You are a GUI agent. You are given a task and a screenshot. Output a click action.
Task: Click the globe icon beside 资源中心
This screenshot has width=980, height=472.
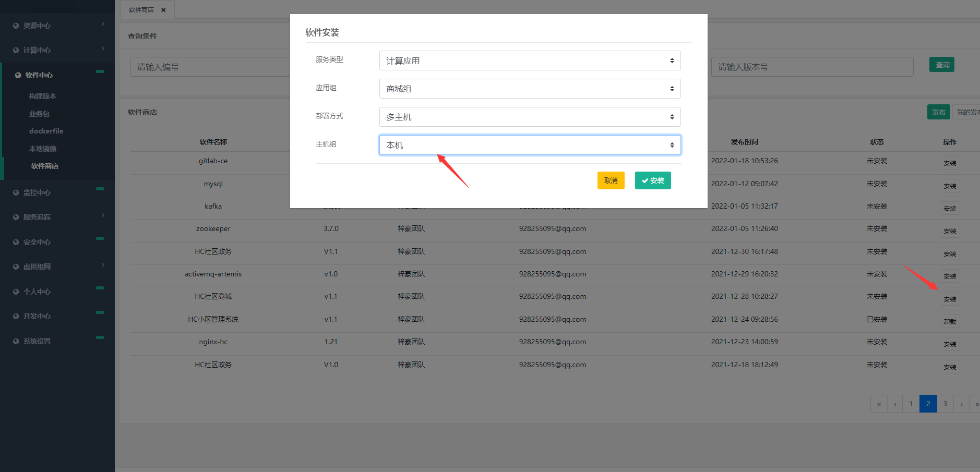click(x=16, y=26)
